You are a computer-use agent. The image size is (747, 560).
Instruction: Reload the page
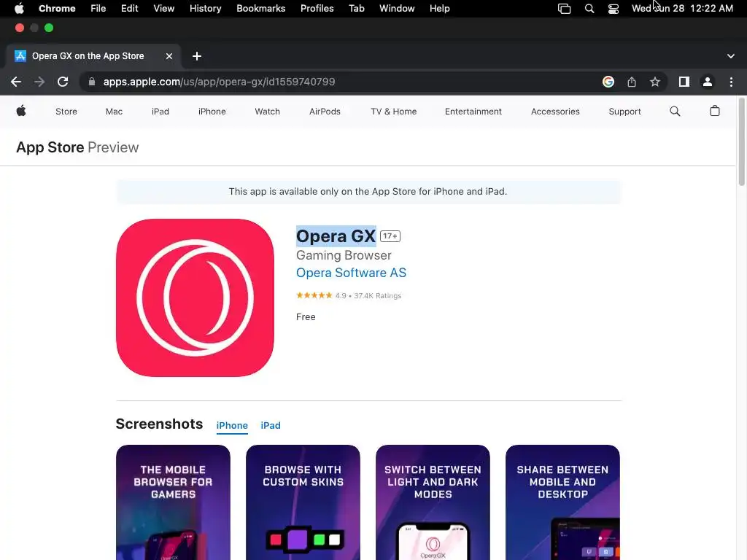[63, 82]
